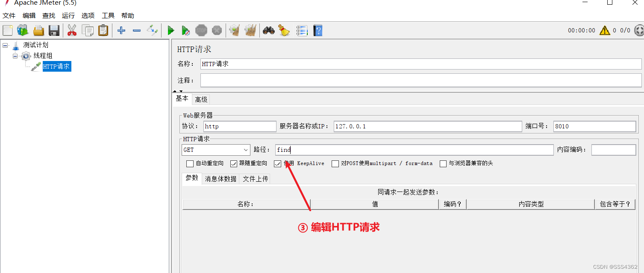Click the thread status icon at toolbar right
The image size is (644, 273).
[x=639, y=30]
